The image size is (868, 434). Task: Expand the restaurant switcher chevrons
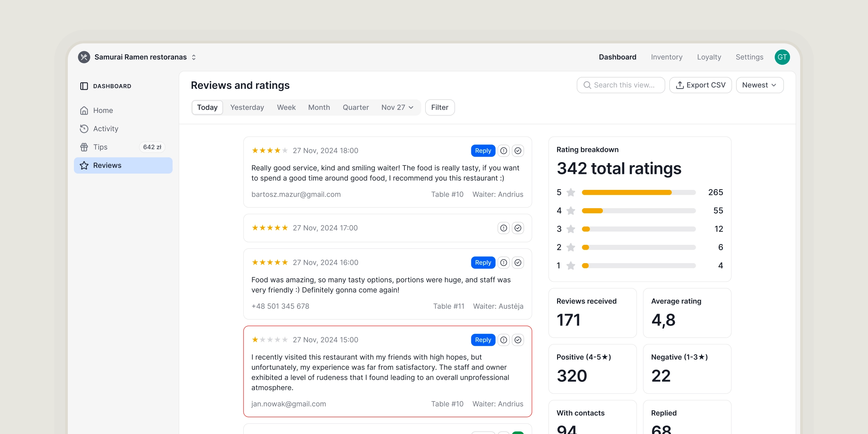point(194,57)
